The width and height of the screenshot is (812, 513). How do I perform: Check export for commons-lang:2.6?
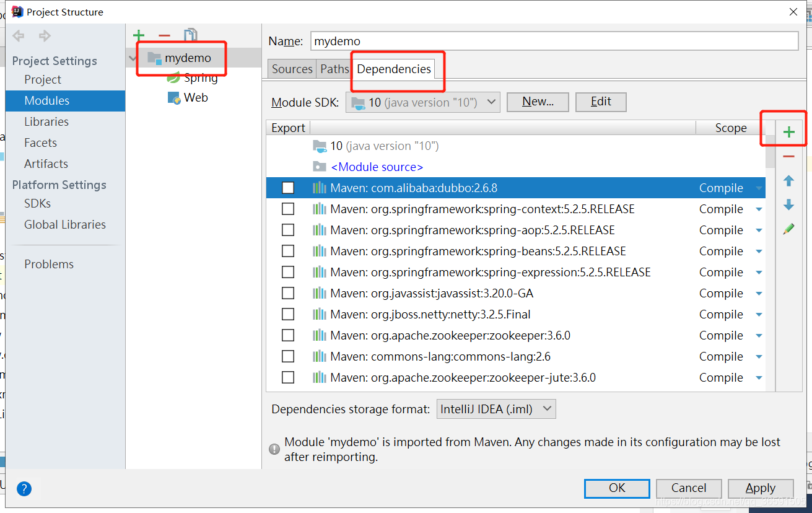coord(288,356)
